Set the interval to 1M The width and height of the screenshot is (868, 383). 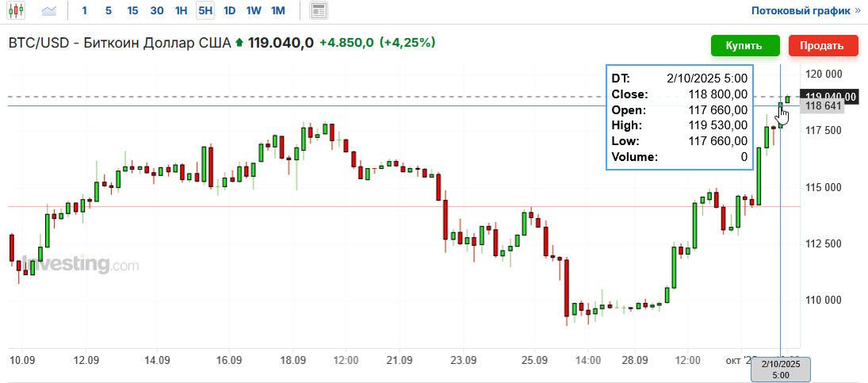[x=278, y=10]
